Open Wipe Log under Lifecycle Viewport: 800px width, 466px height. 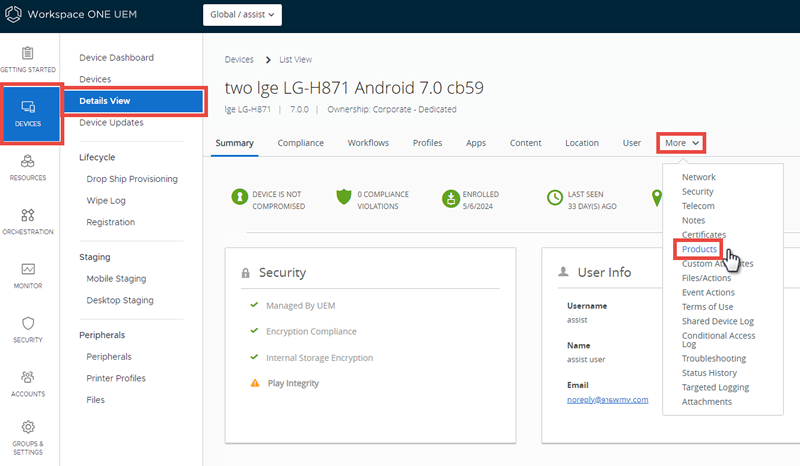pos(106,201)
